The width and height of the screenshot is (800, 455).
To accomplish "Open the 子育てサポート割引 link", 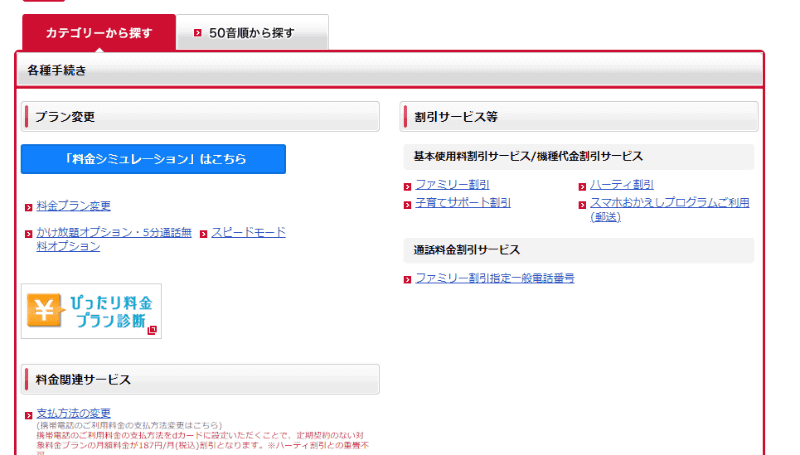I will pos(463,203).
